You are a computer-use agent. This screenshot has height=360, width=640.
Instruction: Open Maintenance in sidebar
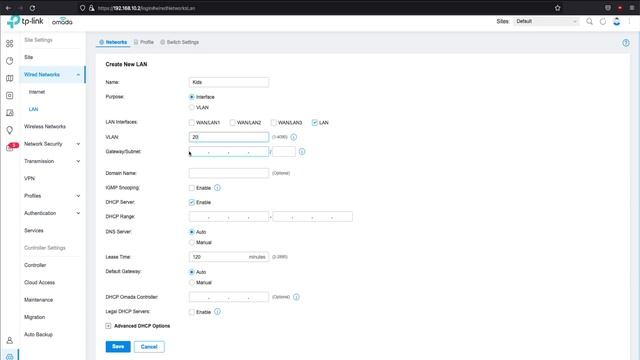click(x=38, y=300)
